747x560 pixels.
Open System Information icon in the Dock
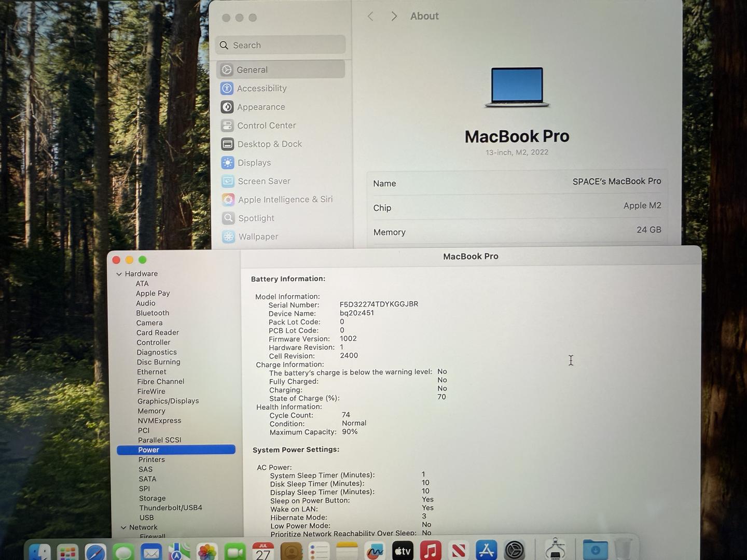click(x=556, y=550)
